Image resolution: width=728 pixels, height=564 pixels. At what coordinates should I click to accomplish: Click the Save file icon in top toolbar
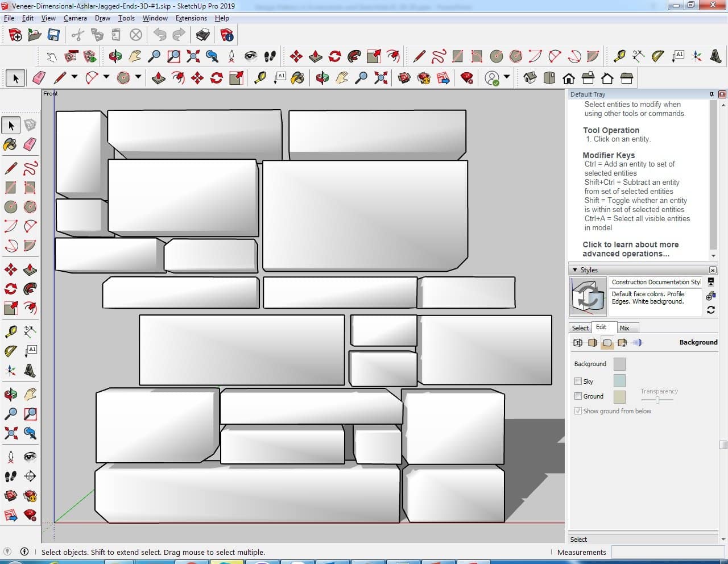point(53,35)
